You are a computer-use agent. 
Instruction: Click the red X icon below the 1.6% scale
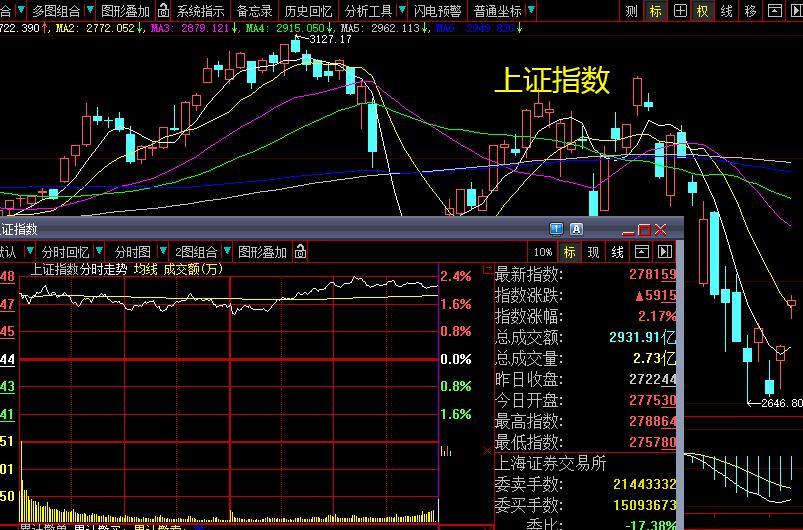pyautogui.click(x=487, y=450)
